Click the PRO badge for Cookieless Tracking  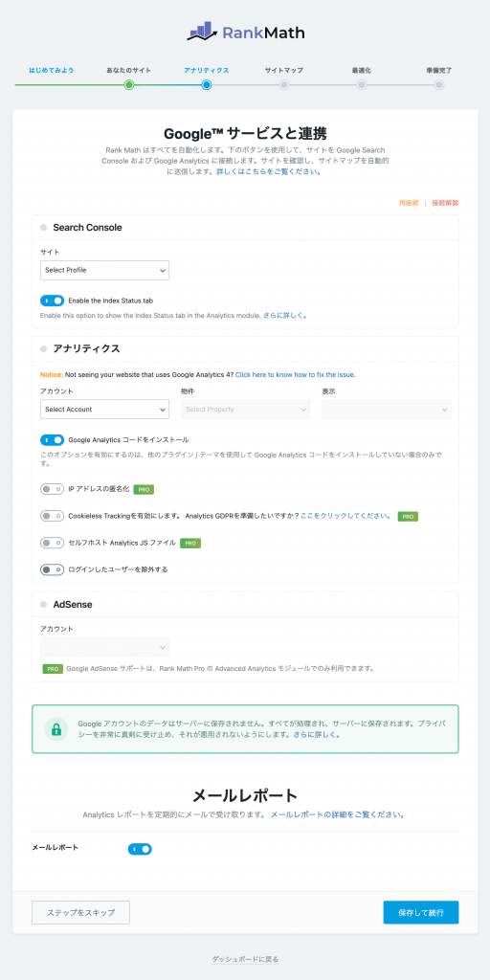[408, 516]
